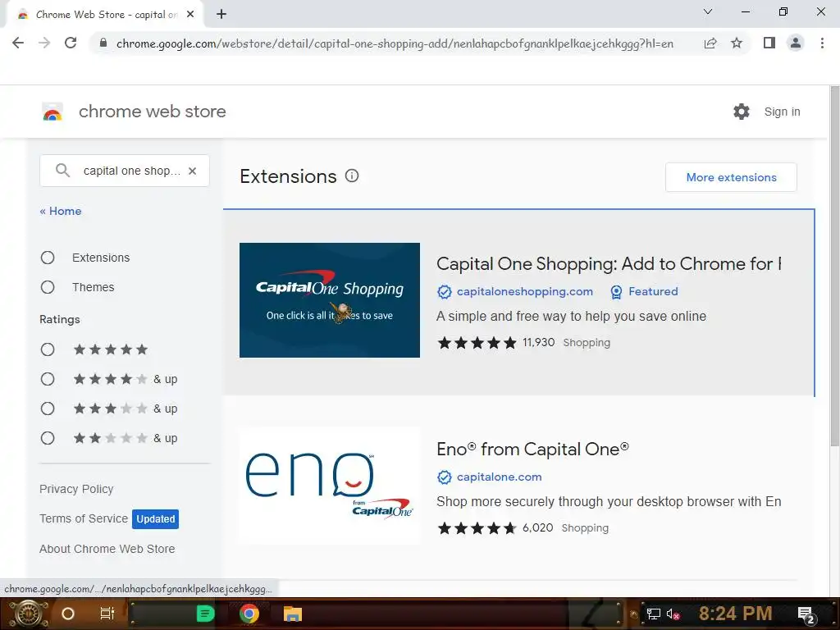Click the 6,020 ratings count

pos(538,527)
